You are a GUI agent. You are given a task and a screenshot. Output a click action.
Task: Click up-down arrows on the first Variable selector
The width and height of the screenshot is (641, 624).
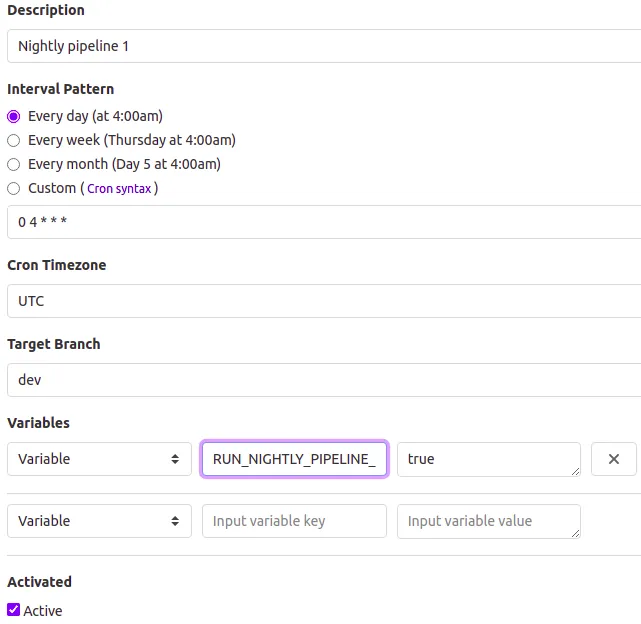175,459
